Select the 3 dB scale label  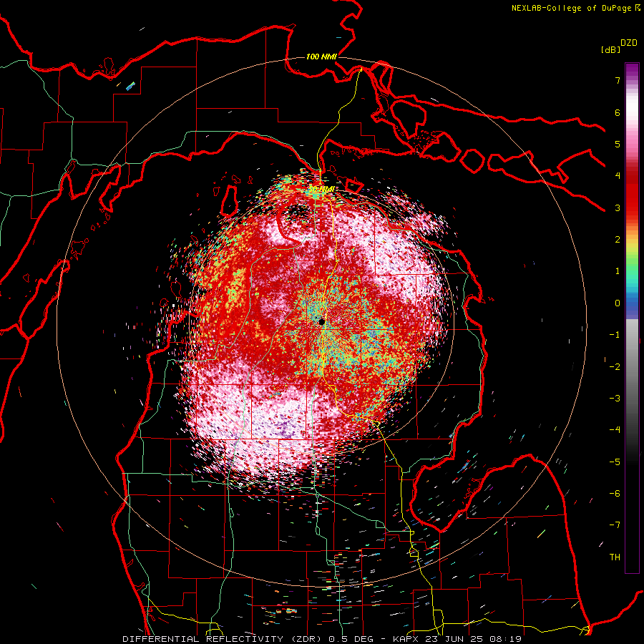pyautogui.click(x=618, y=208)
